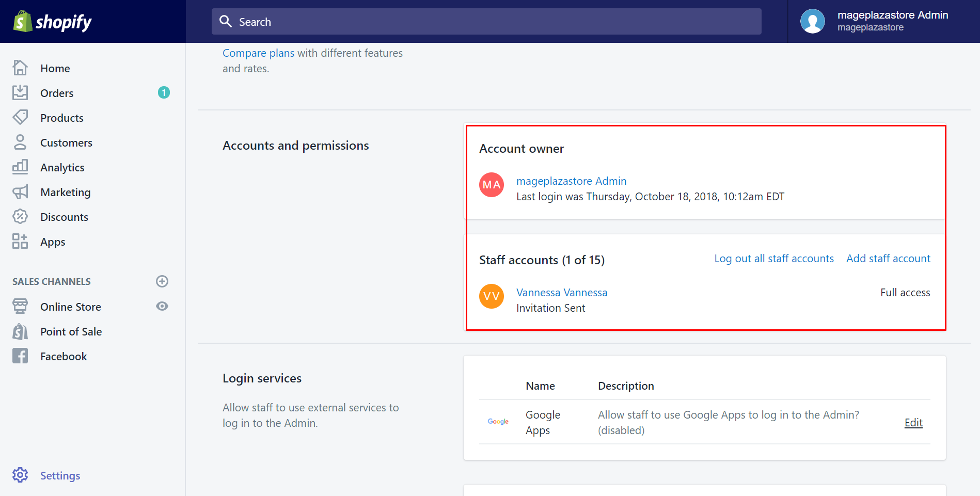Focus the Search input field
Viewport: 980px width, 496px height.
pyautogui.click(x=486, y=21)
